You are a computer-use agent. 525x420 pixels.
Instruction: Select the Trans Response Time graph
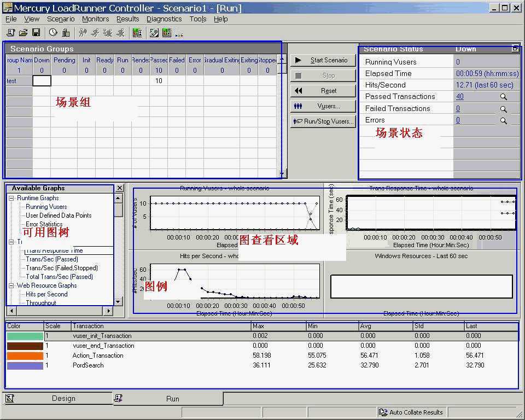point(431,213)
